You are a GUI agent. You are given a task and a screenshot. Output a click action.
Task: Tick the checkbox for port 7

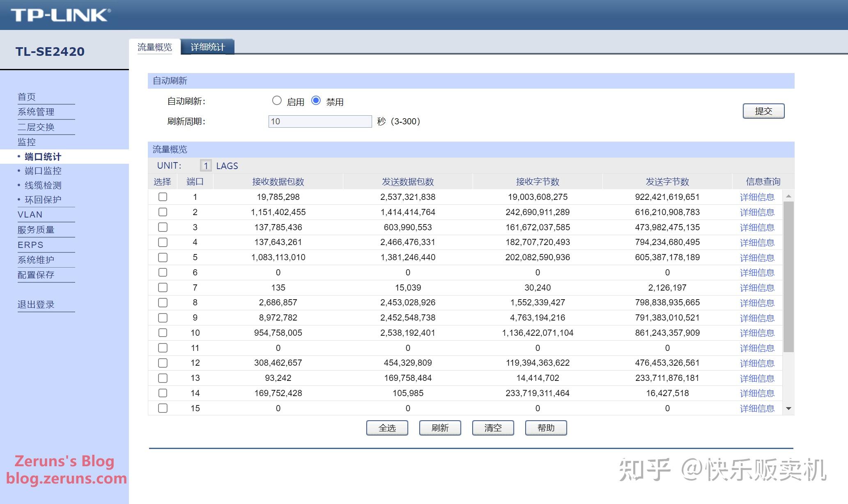pos(163,287)
